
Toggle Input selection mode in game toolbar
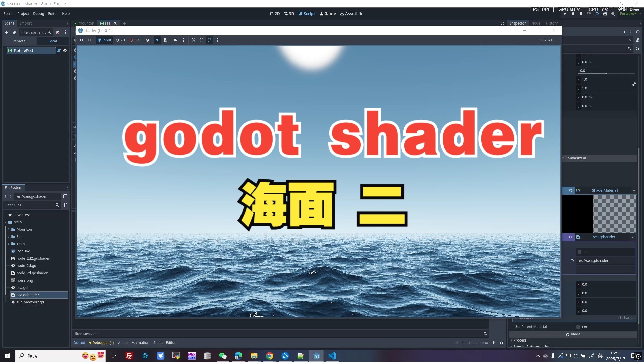(x=105, y=40)
